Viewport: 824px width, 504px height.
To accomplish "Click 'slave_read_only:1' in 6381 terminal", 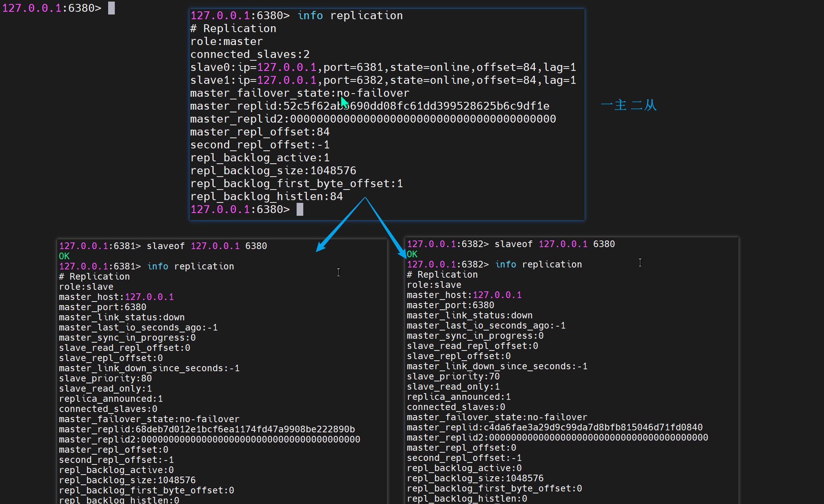I will pyautogui.click(x=105, y=388).
